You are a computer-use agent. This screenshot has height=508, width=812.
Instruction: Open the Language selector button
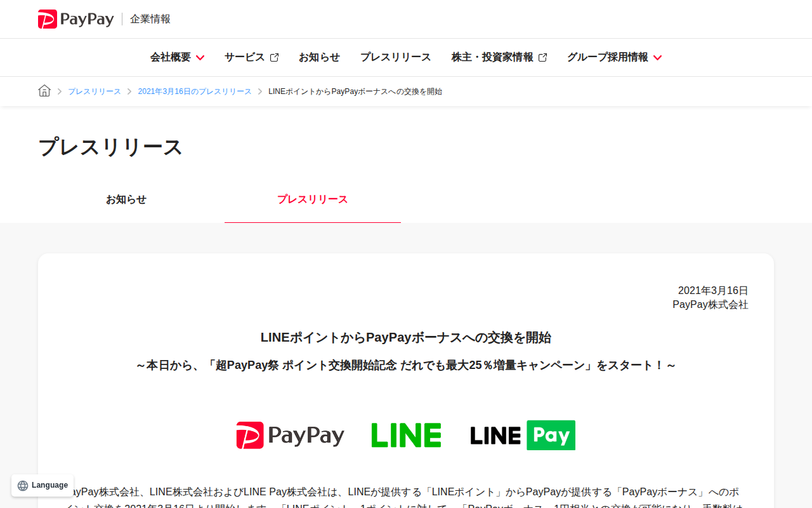[43, 486]
